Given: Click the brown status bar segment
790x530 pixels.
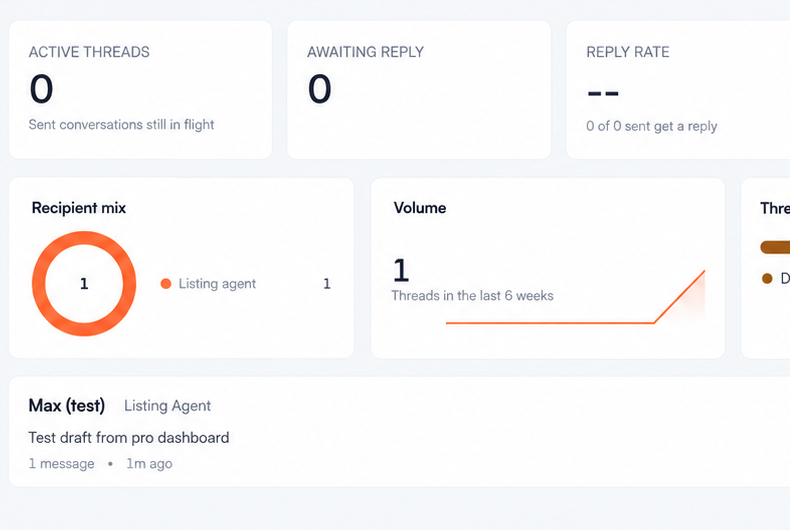Looking at the screenshot, I should point(775,247).
